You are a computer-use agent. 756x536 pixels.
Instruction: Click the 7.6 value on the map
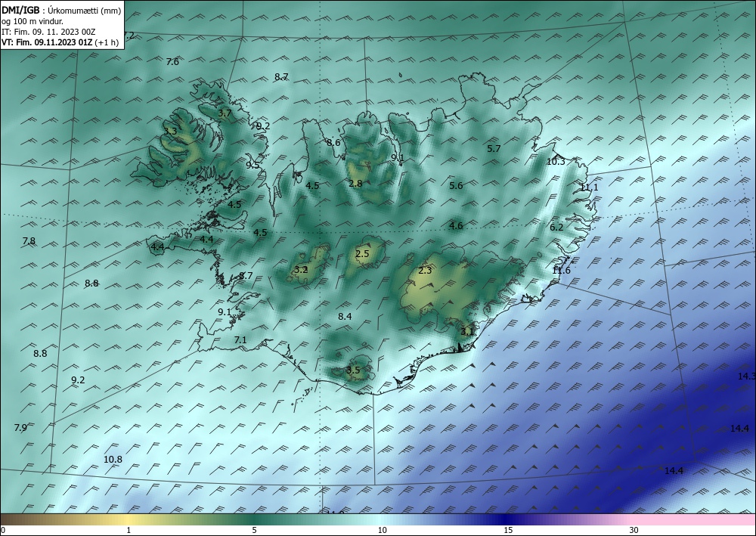tap(172, 62)
